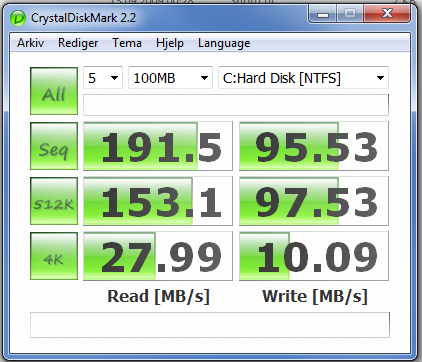Click the Seq read result 191.5
This screenshot has height=362, width=422.
point(158,146)
